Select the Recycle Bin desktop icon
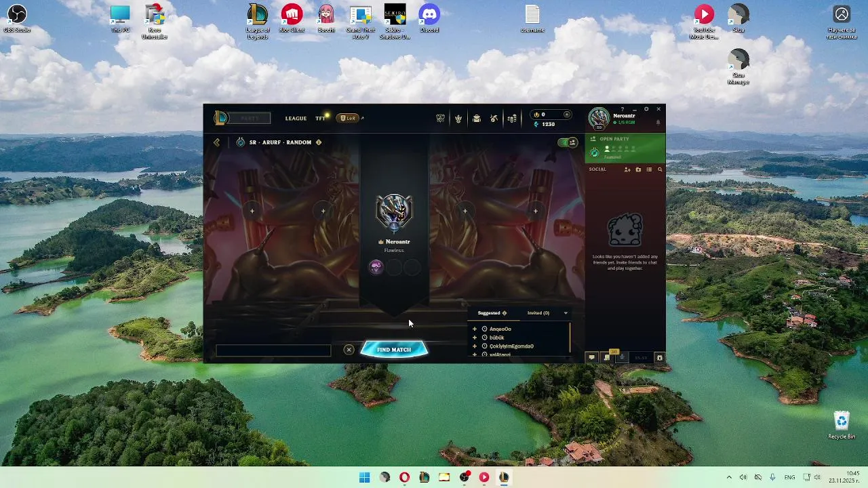This screenshot has height=488, width=868. pos(842,426)
